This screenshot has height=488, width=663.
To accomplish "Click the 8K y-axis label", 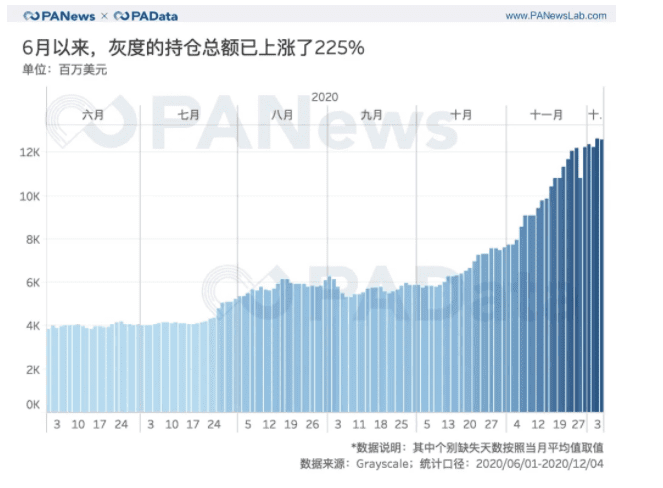I will click(33, 240).
